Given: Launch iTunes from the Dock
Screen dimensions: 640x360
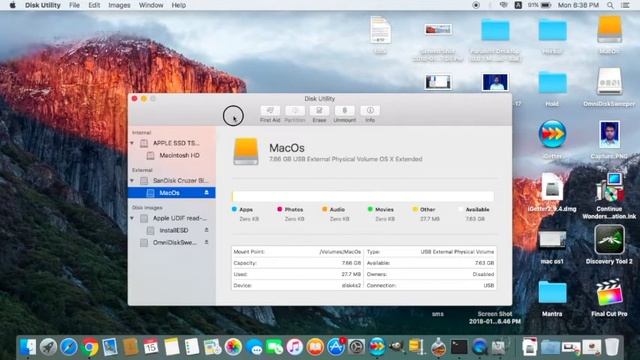Looking at the screenshot, I should [295, 347].
